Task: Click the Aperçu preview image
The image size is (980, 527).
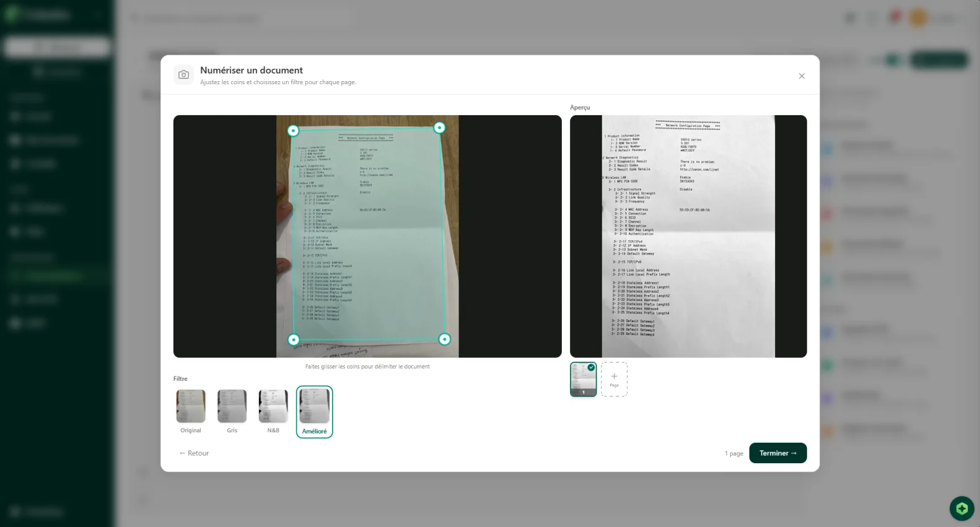Action: point(688,237)
